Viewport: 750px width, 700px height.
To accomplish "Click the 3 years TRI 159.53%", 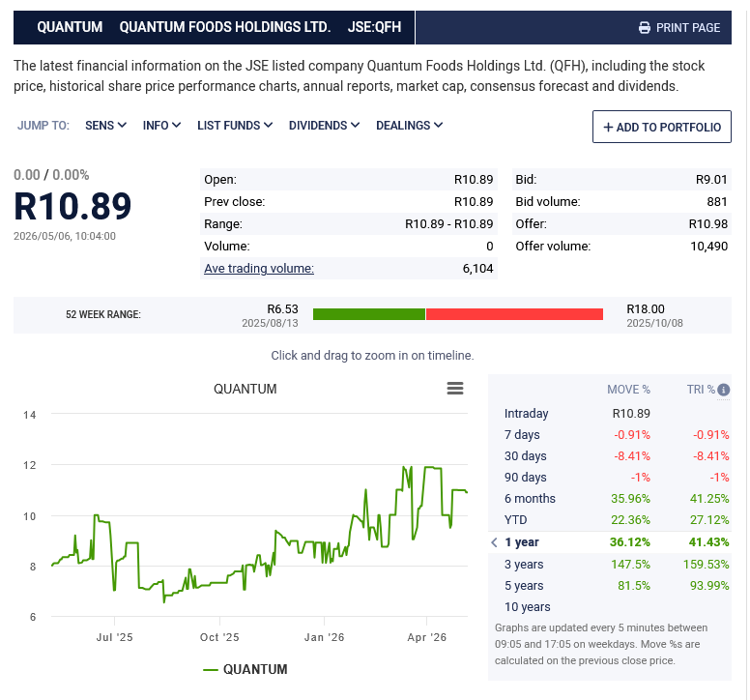I will tap(706, 565).
